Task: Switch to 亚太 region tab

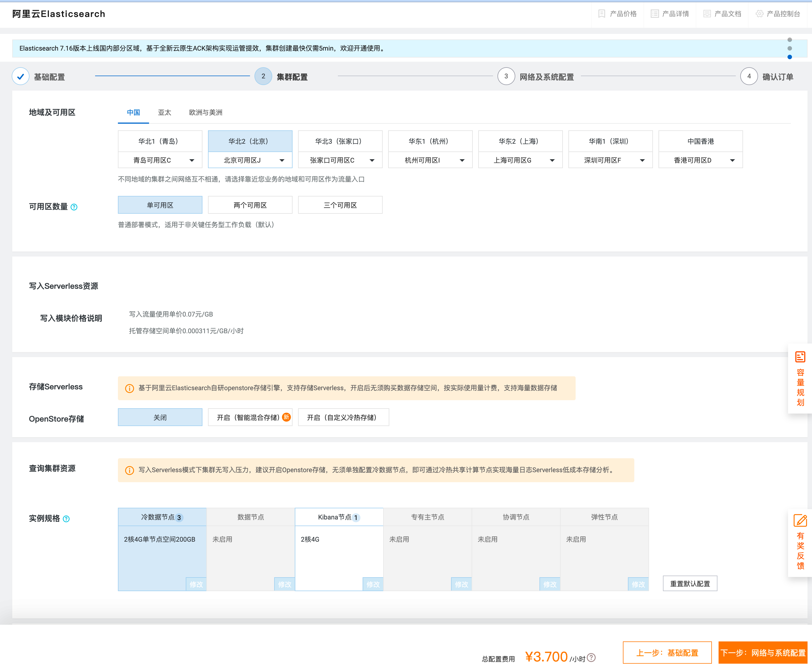Action: 164,113
